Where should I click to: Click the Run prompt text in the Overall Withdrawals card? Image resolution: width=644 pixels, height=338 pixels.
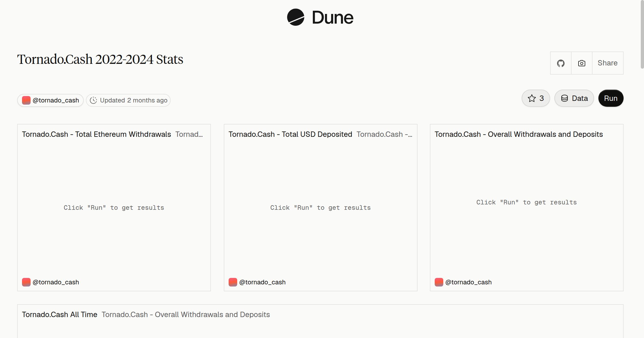pyautogui.click(x=526, y=202)
